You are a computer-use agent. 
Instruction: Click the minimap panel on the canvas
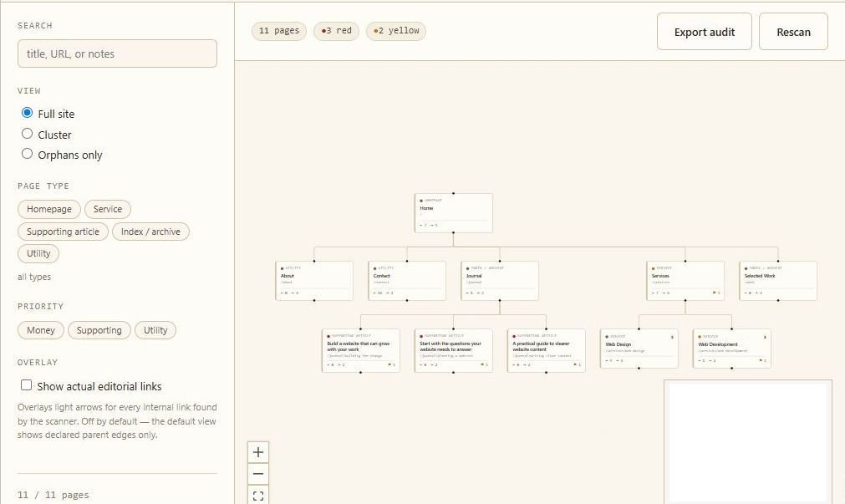point(748,442)
